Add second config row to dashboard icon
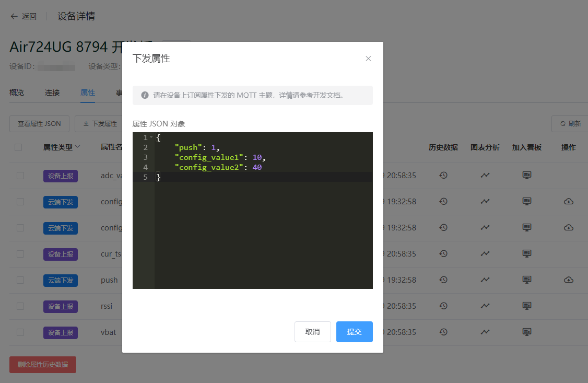588x383 pixels. coord(527,227)
